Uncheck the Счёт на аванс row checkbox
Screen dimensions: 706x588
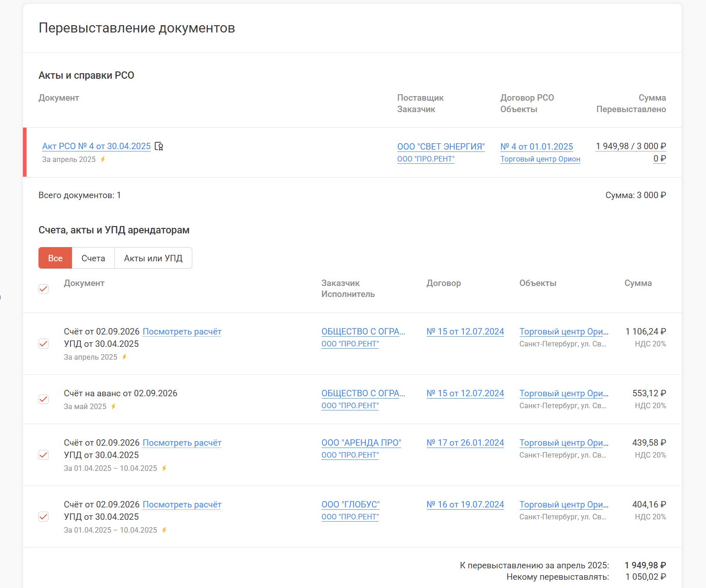[43, 399]
